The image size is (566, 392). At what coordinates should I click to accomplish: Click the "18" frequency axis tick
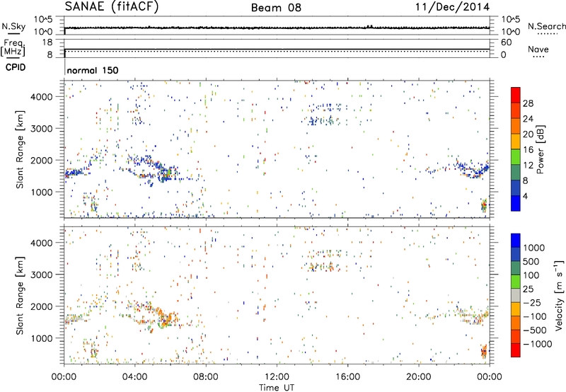point(47,42)
